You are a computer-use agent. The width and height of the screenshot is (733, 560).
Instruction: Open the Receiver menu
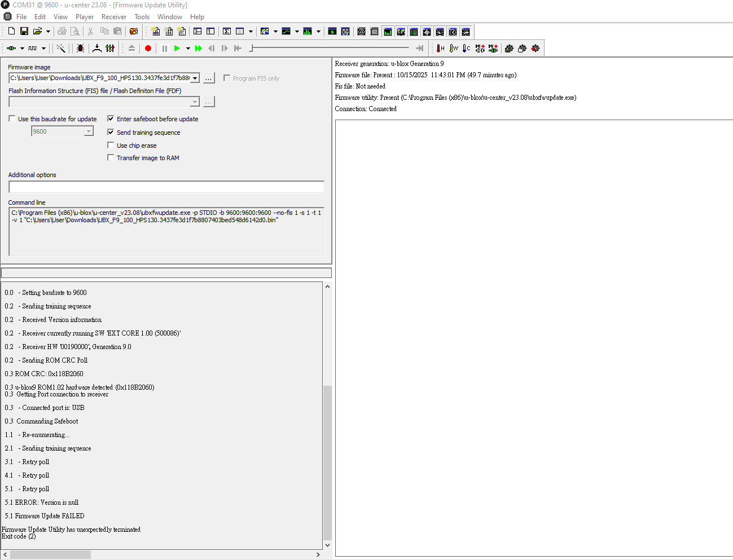pos(113,17)
